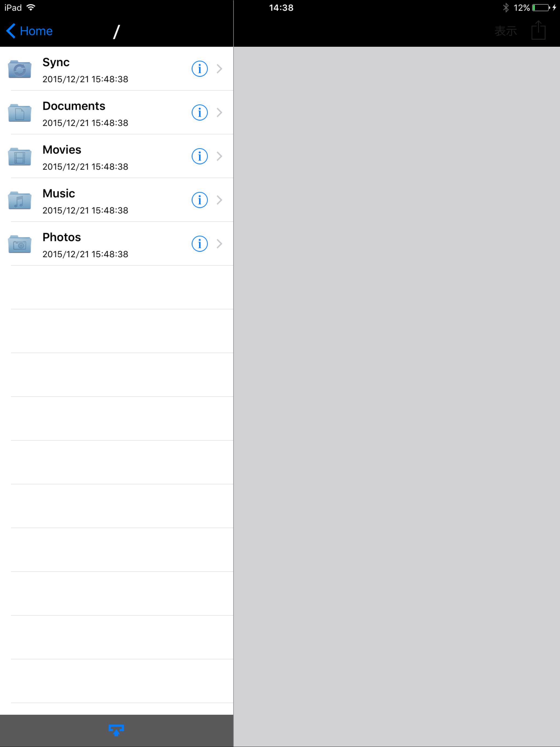
Task: Select the Sync folder name
Action: (56, 62)
